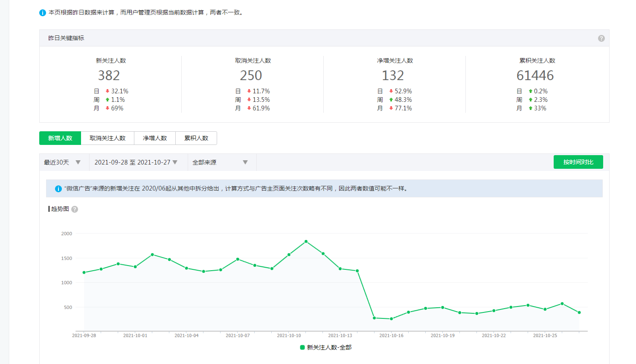Click the last data point on the chart
Image resolution: width=636 pixels, height=364 pixels.
click(x=579, y=312)
